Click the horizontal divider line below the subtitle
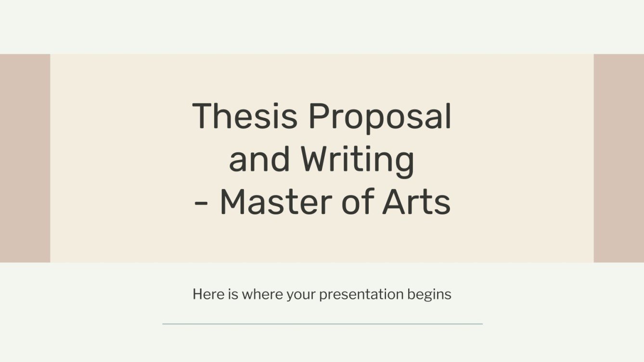The width and height of the screenshot is (644, 362). coord(322,324)
